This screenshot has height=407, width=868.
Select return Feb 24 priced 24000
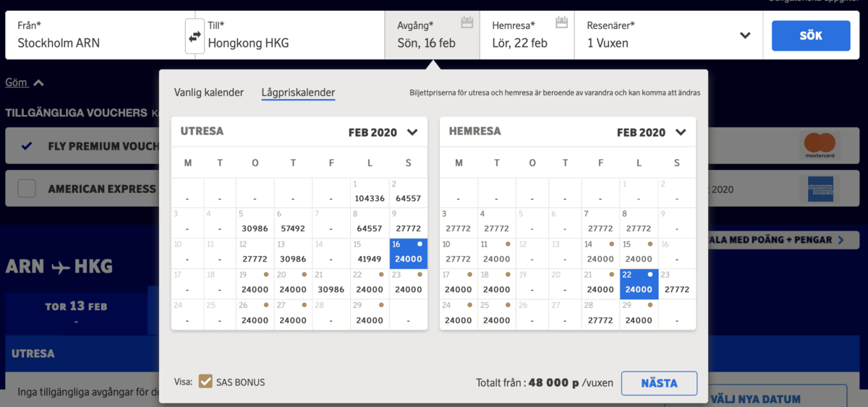tap(458, 314)
